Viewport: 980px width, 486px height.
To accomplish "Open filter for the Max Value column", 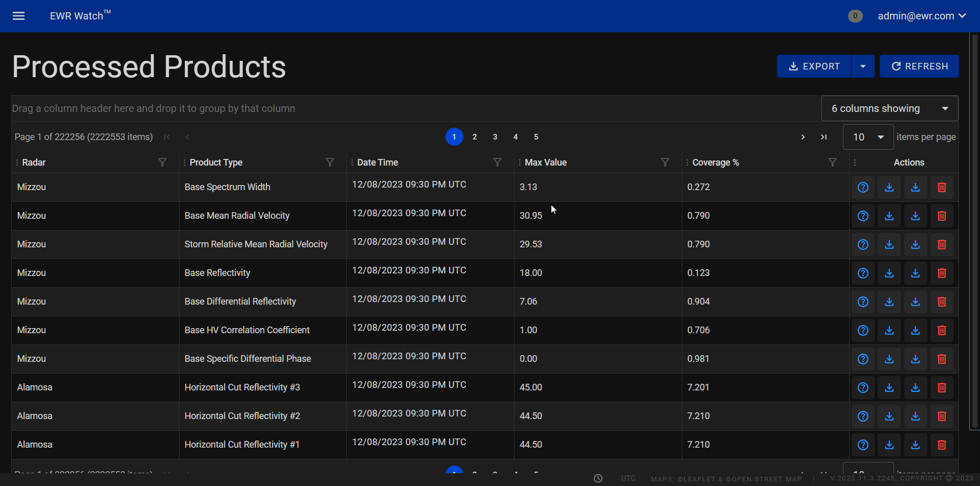I will tap(665, 163).
